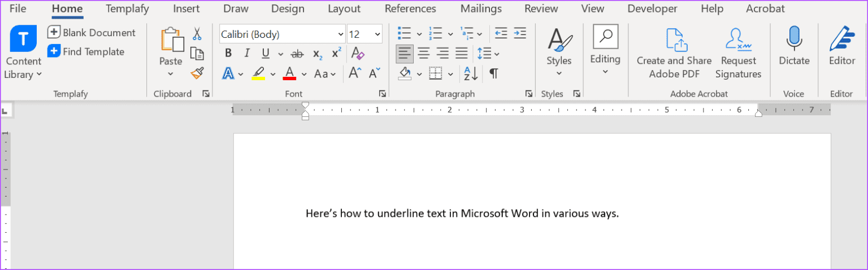Select the Format Painter brush
The width and height of the screenshot is (868, 270).
[197, 73]
